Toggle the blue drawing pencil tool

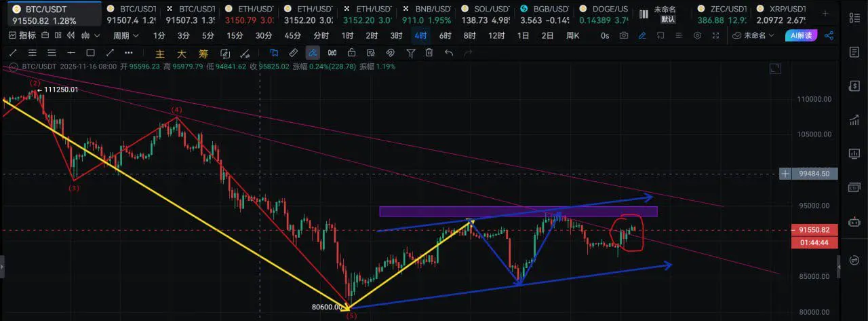click(x=642, y=35)
